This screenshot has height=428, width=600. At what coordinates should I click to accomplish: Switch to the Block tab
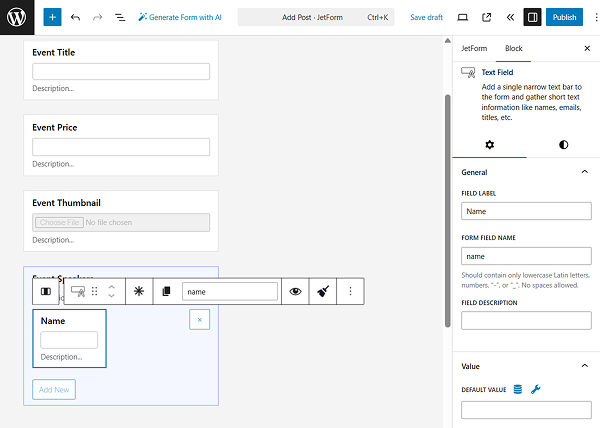tap(514, 49)
